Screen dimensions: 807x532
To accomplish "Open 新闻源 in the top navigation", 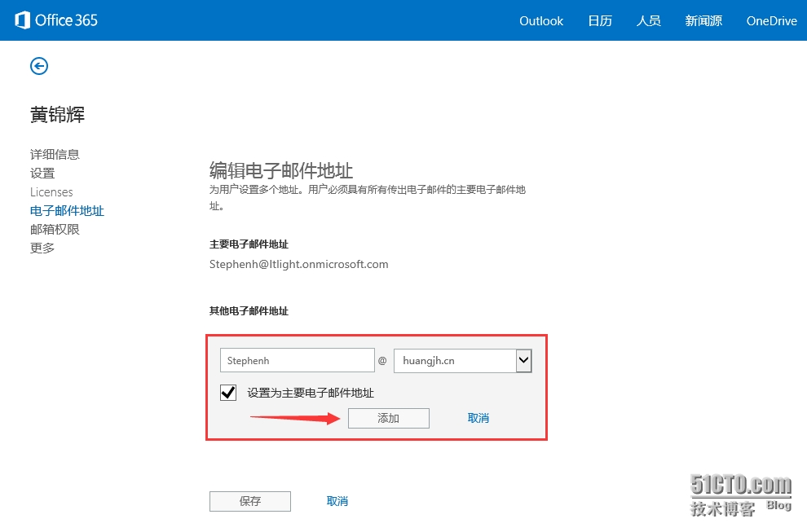I will pyautogui.click(x=703, y=21).
